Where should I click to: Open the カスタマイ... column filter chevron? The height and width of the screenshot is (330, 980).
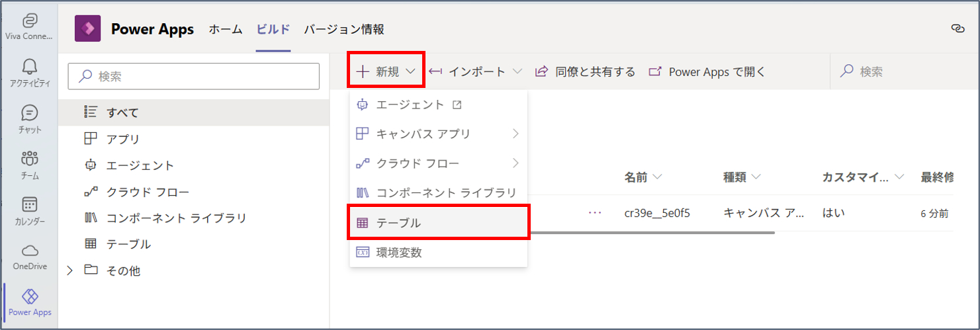pos(899,178)
